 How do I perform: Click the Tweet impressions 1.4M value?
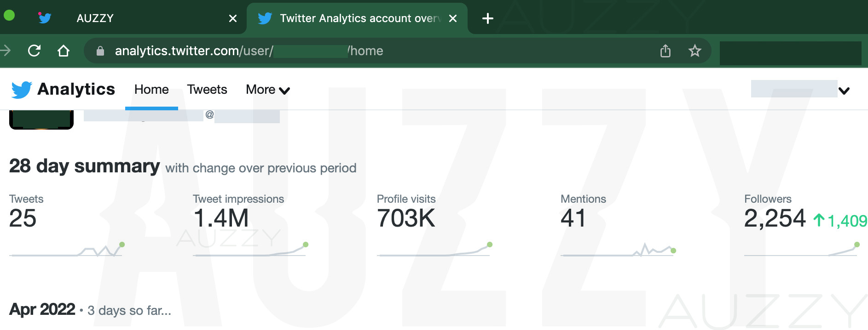click(x=221, y=218)
